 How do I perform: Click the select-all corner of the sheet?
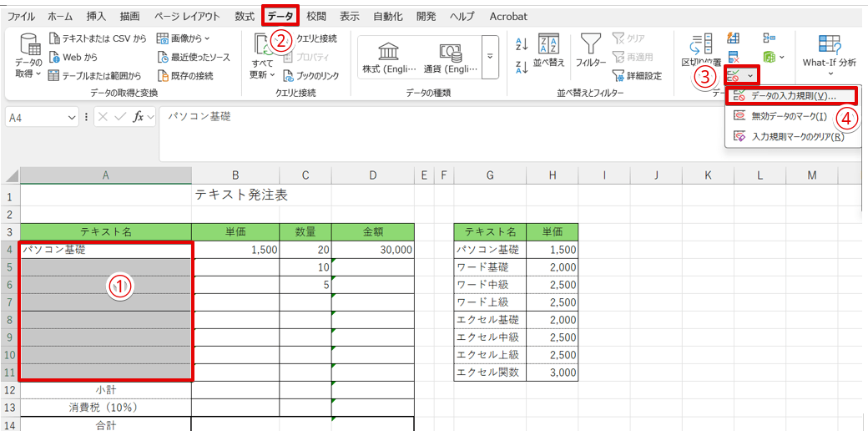click(11, 177)
